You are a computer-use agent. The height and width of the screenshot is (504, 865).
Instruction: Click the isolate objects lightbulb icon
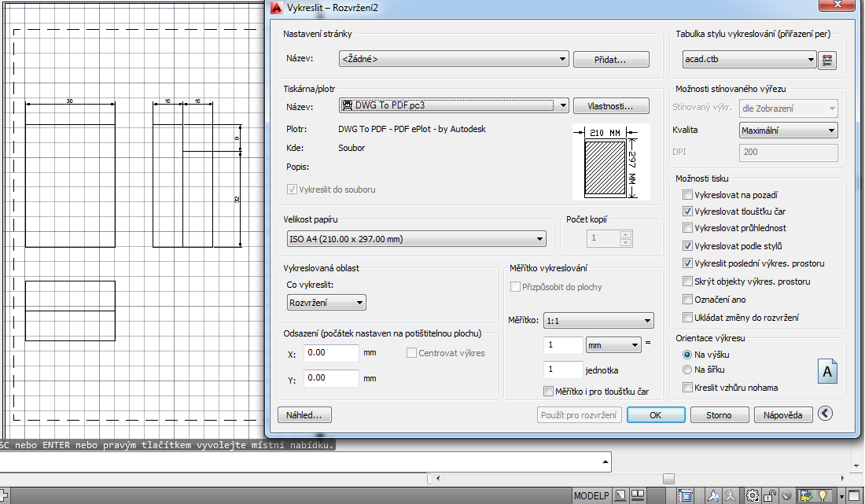click(x=823, y=495)
